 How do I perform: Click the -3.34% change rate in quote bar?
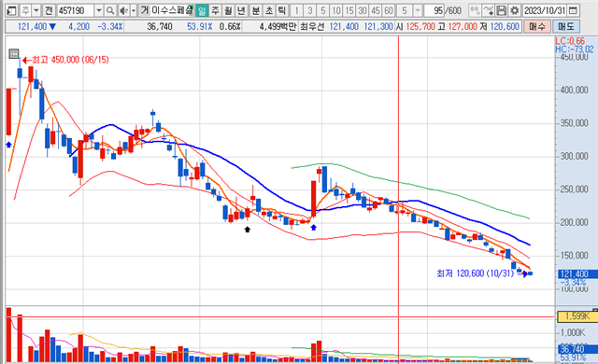pyautogui.click(x=110, y=27)
